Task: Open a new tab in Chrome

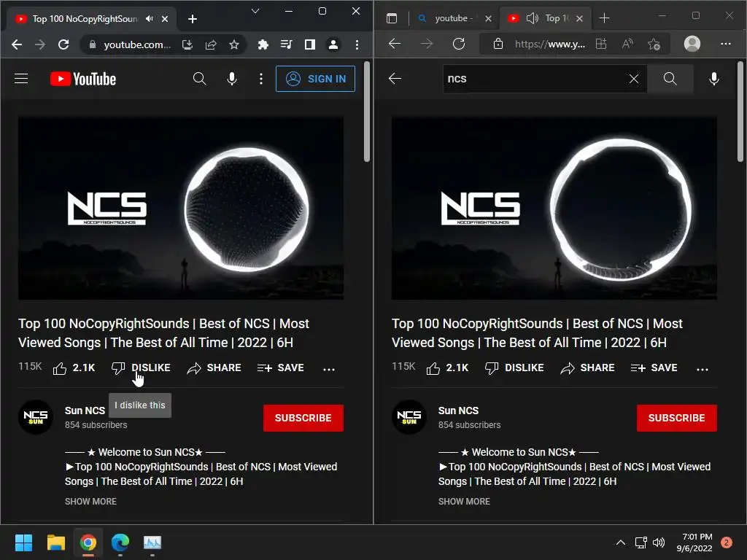Action: point(193,19)
